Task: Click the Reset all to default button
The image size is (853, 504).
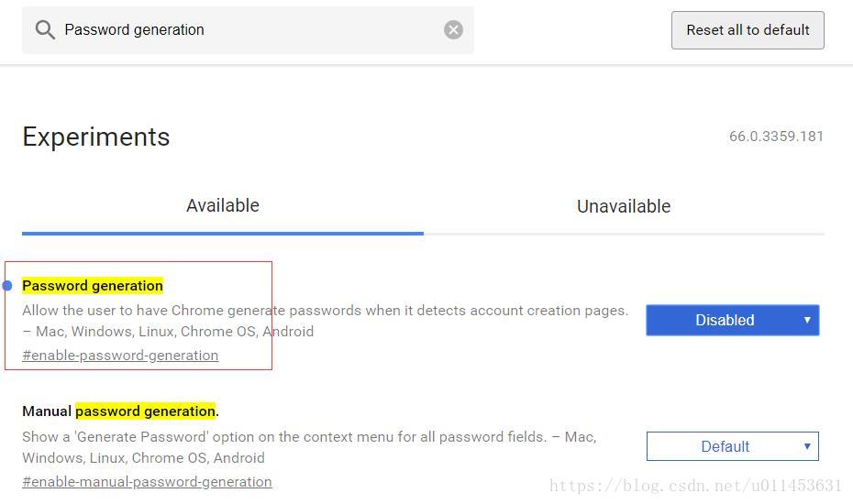Action: (748, 30)
